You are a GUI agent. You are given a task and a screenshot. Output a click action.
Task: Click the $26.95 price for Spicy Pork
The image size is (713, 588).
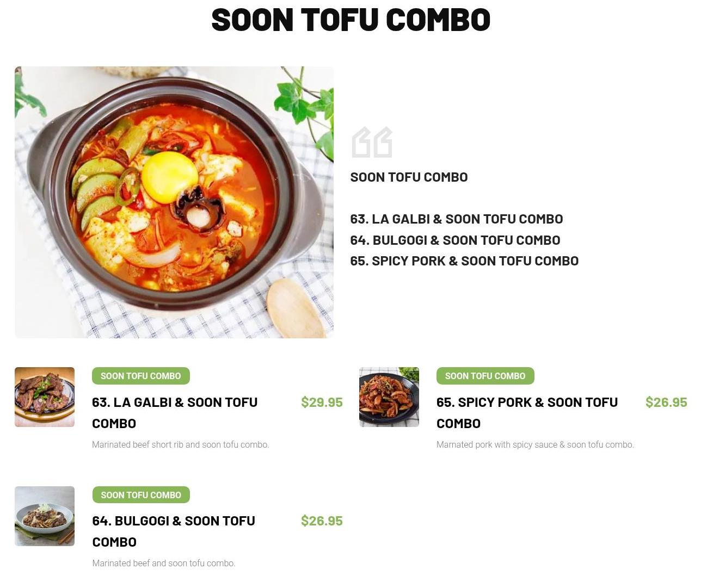(x=666, y=403)
